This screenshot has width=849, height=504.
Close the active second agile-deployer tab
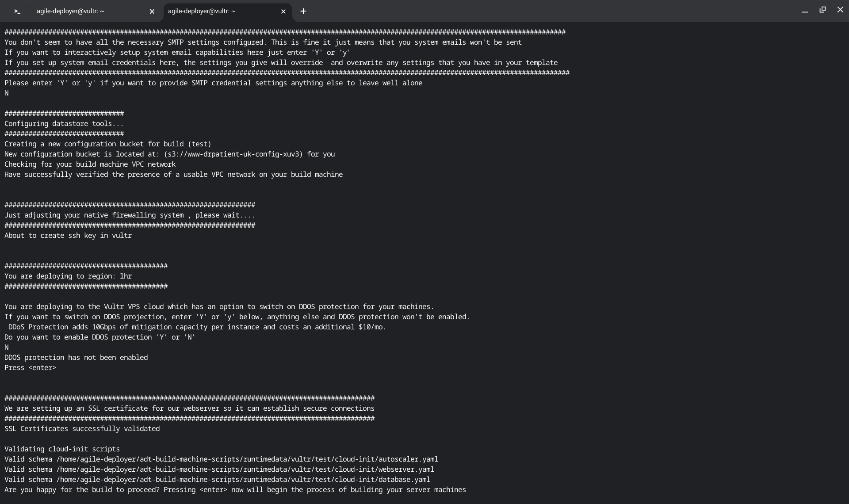283,11
